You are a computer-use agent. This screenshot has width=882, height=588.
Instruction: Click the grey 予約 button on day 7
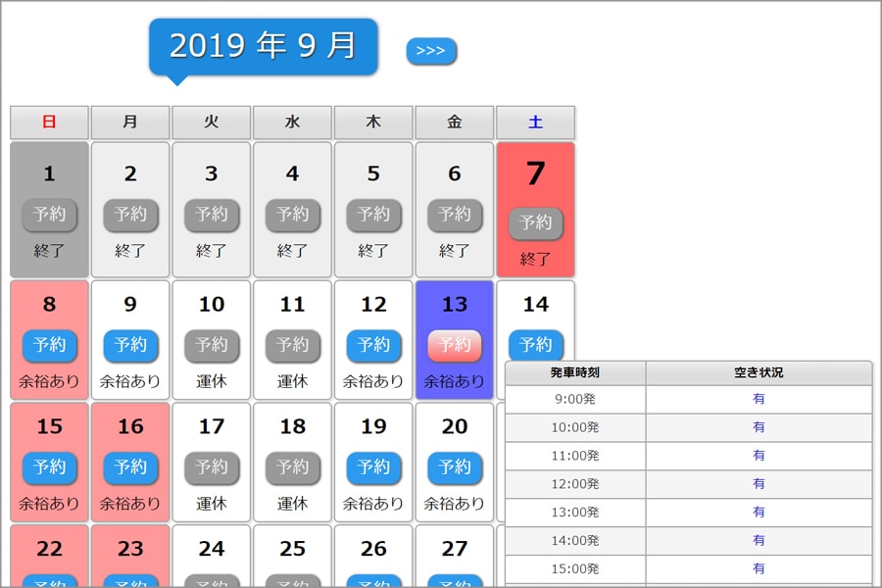[535, 222]
